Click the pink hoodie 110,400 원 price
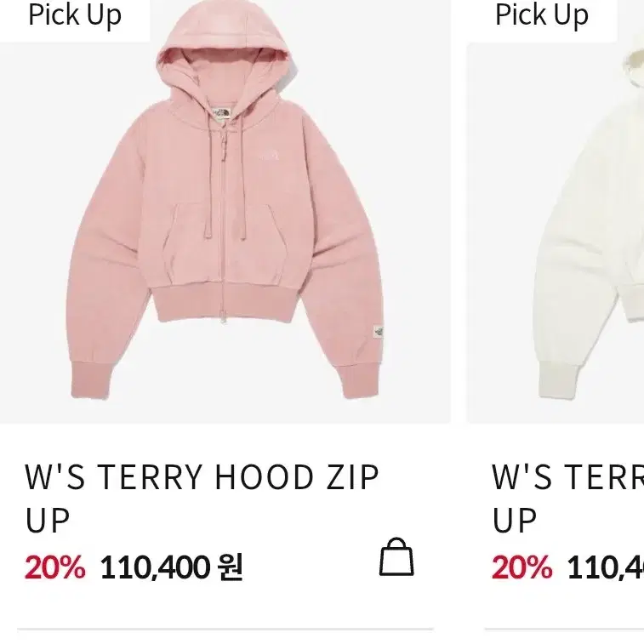The height and width of the screenshot is (644, 644). (x=172, y=567)
